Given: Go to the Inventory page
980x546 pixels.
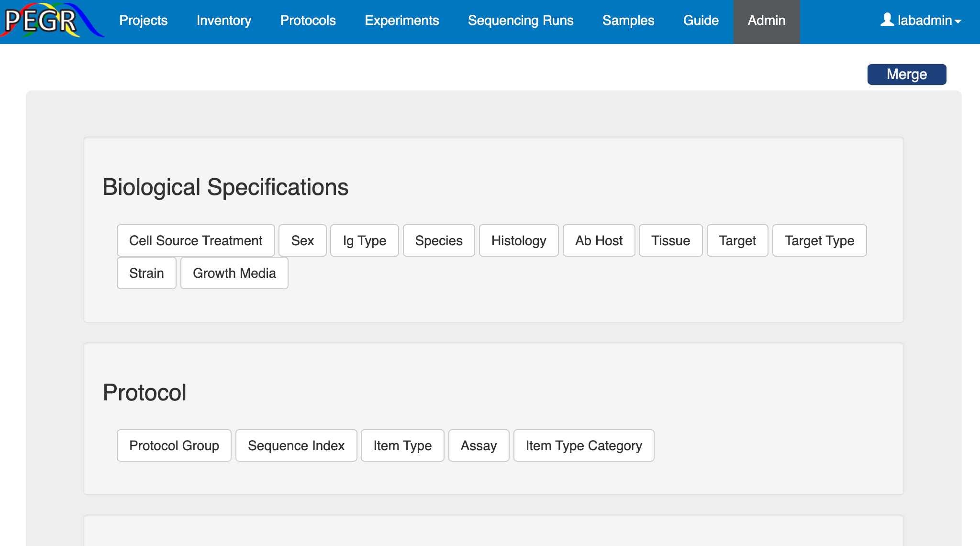Looking at the screenshot, I should coord(223,21).
